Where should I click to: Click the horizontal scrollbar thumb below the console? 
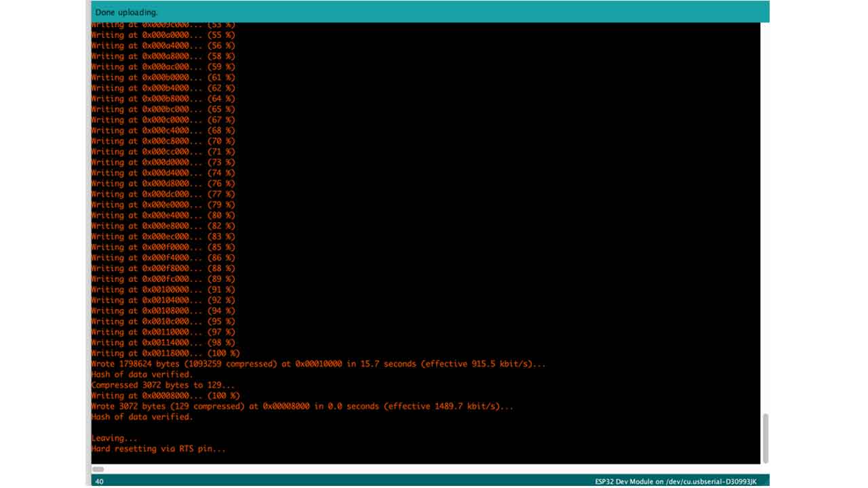[98, 469]
